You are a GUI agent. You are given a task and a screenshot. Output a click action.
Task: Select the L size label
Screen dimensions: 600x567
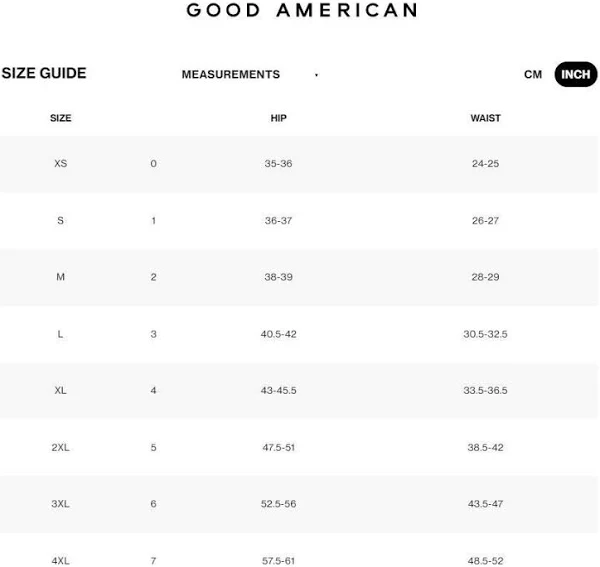click(x=61, y=334)
